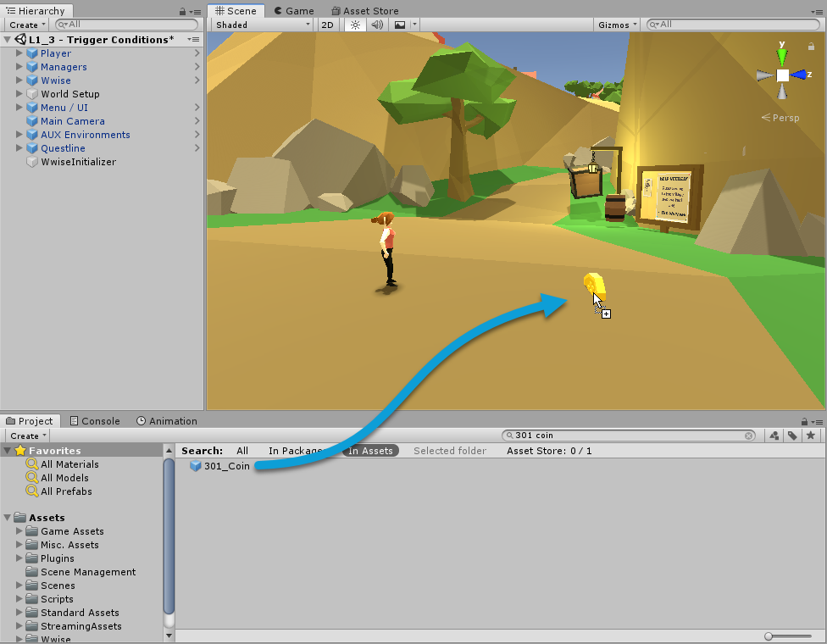
Task: Click the green Y axis on the gizmo
Action: (x=782, y=57)
